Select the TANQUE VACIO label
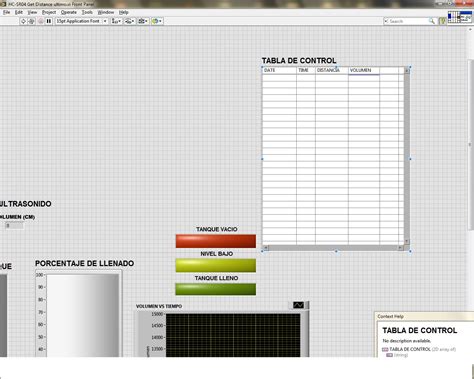The width and height of the screenshot is (474, 379). [x=217, y=229]
